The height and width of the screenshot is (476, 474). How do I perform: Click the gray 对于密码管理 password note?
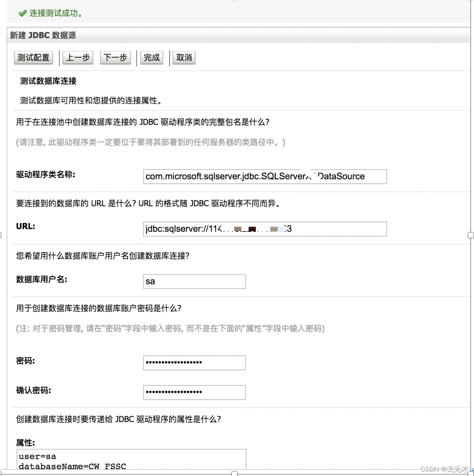click(x=170, y=329)
